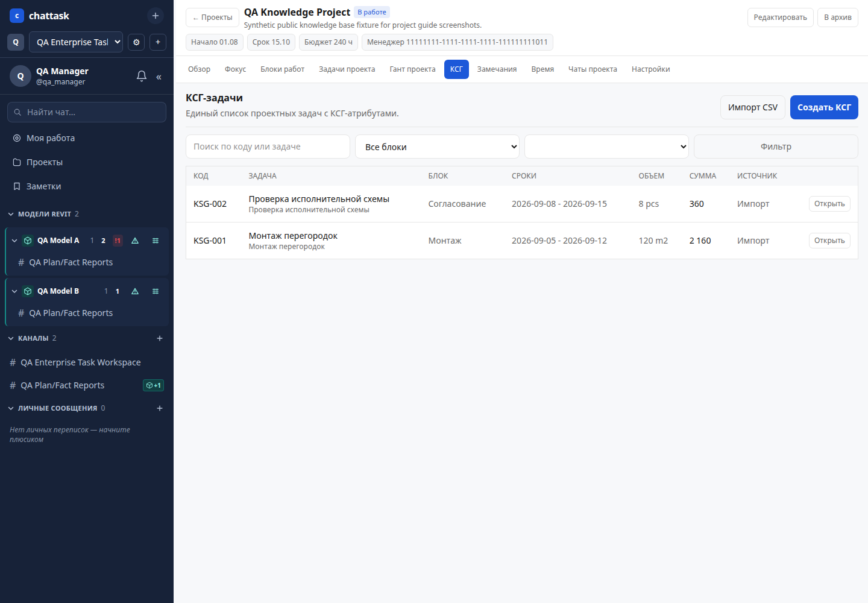Open the Все блоки dropdown

437,147
